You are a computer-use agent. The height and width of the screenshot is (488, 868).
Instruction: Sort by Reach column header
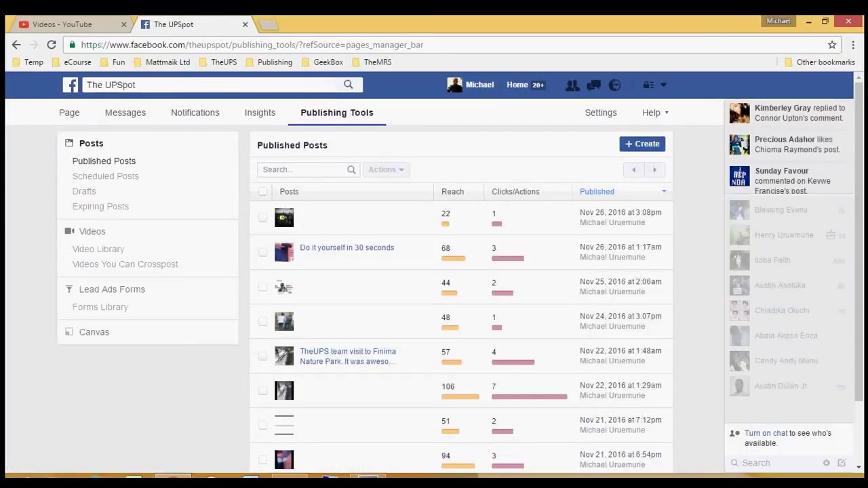[453, 192]
